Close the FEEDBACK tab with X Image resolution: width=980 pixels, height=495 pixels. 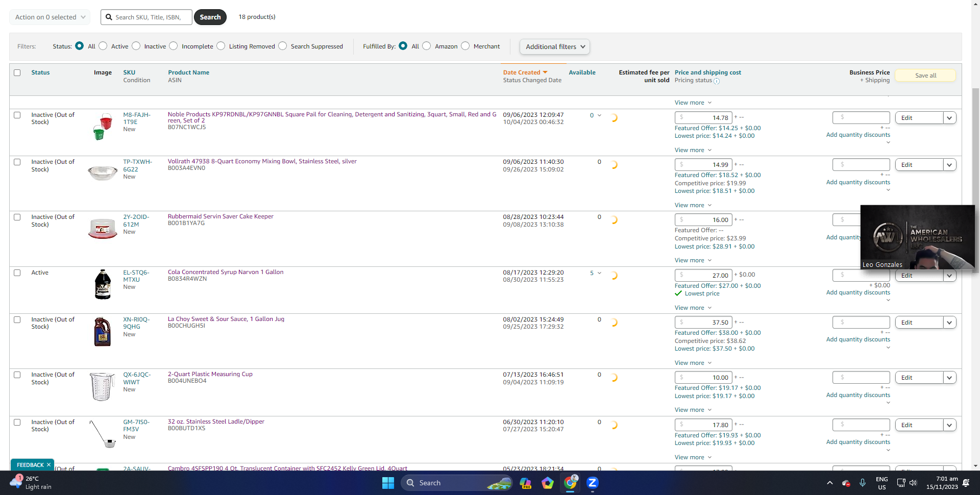coord(48,465)
